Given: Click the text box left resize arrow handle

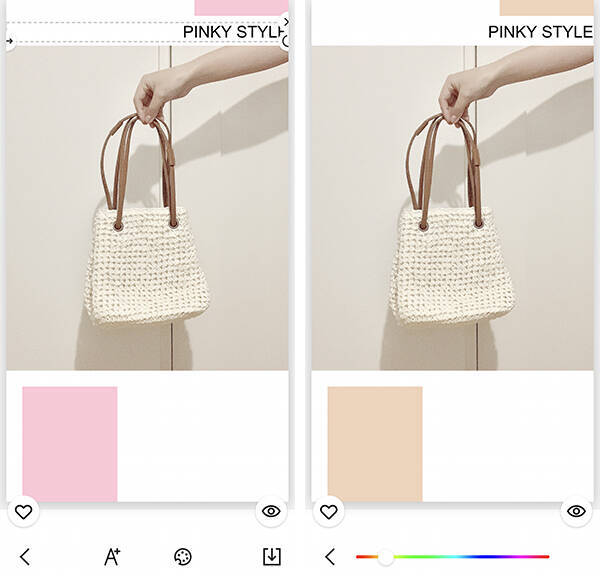Looking at the screenshot, I should pos(10,41).
